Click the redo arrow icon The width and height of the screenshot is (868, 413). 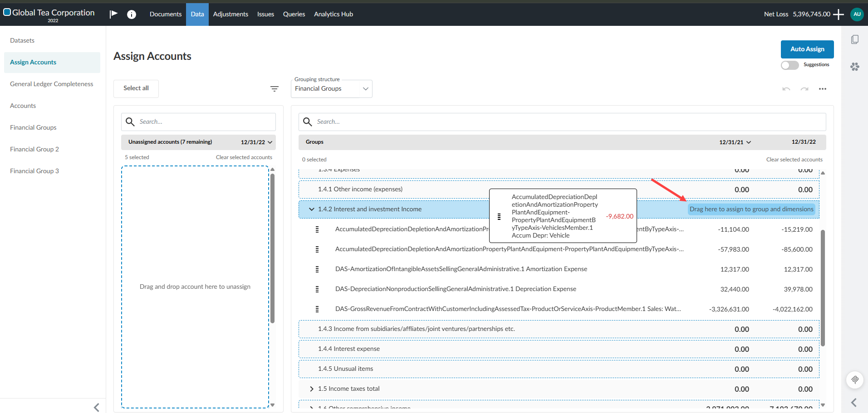[x=804, y=89]
